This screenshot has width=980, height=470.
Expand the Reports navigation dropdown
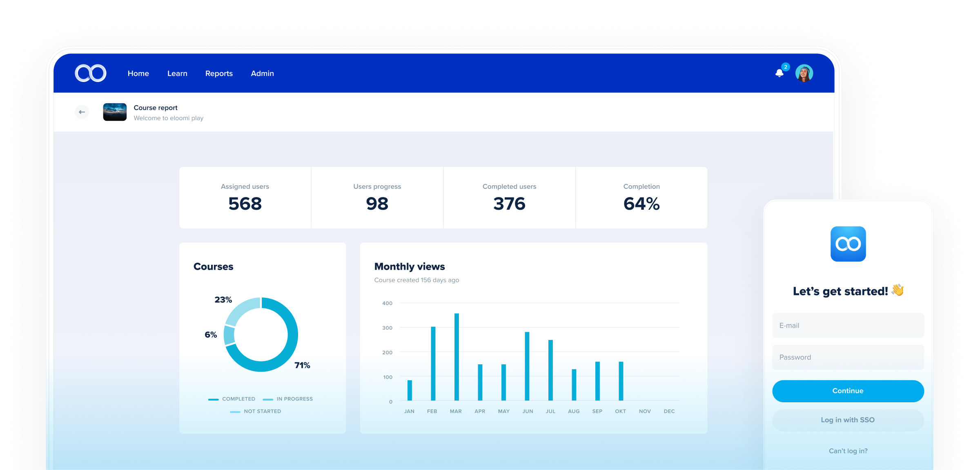tap(219, 74)
